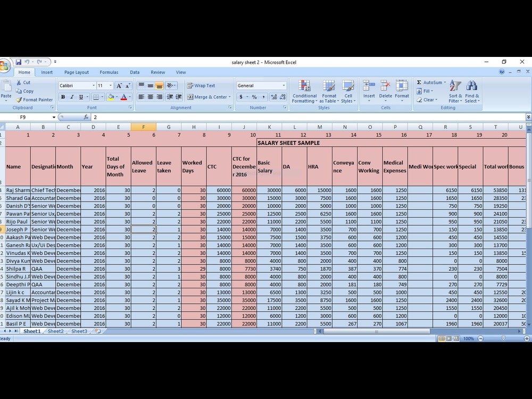Open Sheet3 worksheet tab
532x399 pixels.
(x=79, y=331)
